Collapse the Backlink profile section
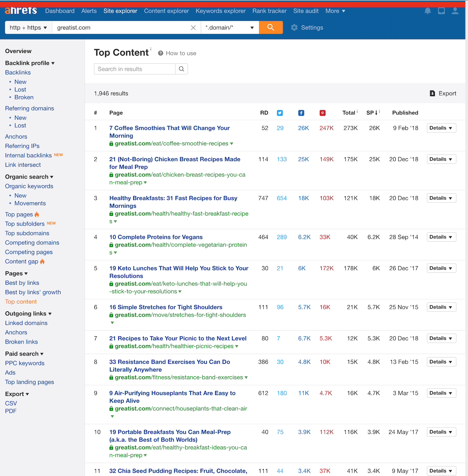468x476 pixels. pyautogui.click(x=30, y=63)
